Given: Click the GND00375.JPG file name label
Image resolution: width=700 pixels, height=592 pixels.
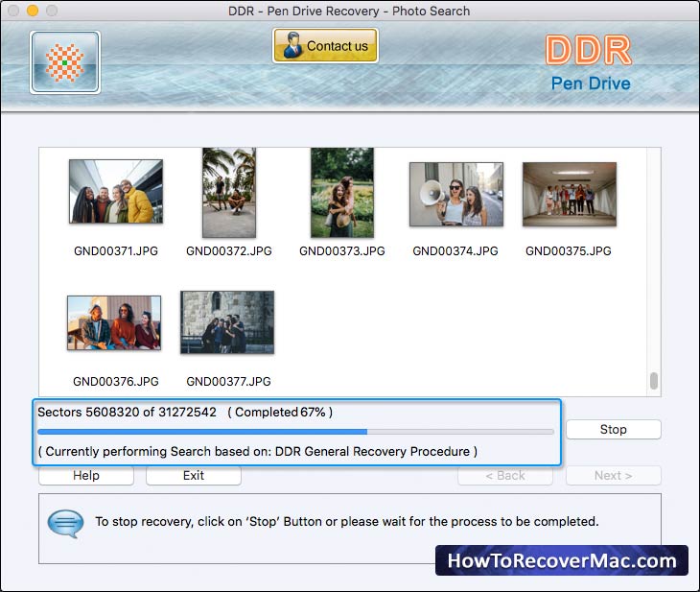Looking at the screenshot, I should click(x=569, y=251).
